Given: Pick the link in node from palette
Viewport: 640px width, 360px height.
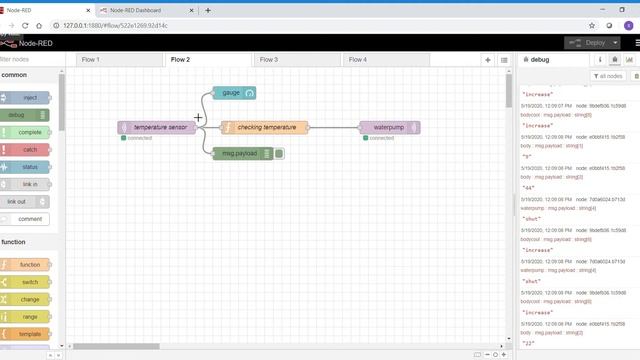Looking at the screenshot, I should click(x=25, y=184).
